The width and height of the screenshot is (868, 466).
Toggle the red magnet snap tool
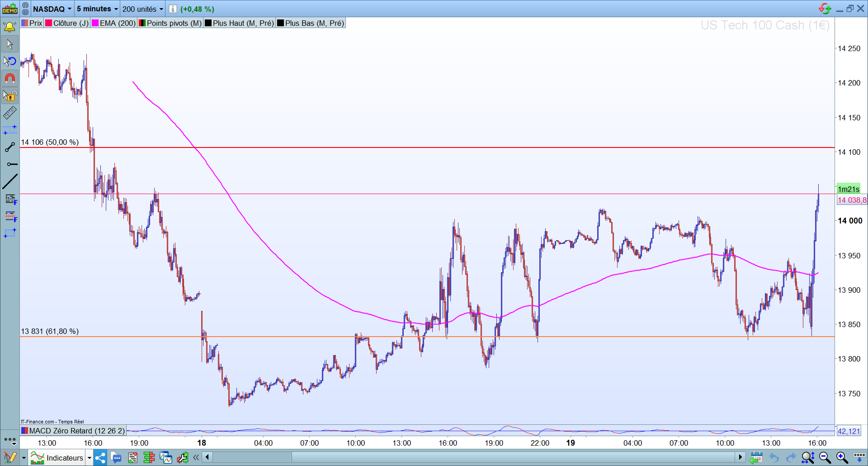click(x=9, y=78)
